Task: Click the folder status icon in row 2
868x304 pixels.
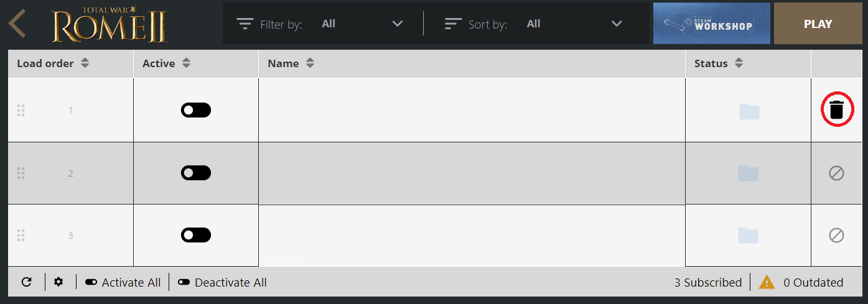Action: click(748, 173)
